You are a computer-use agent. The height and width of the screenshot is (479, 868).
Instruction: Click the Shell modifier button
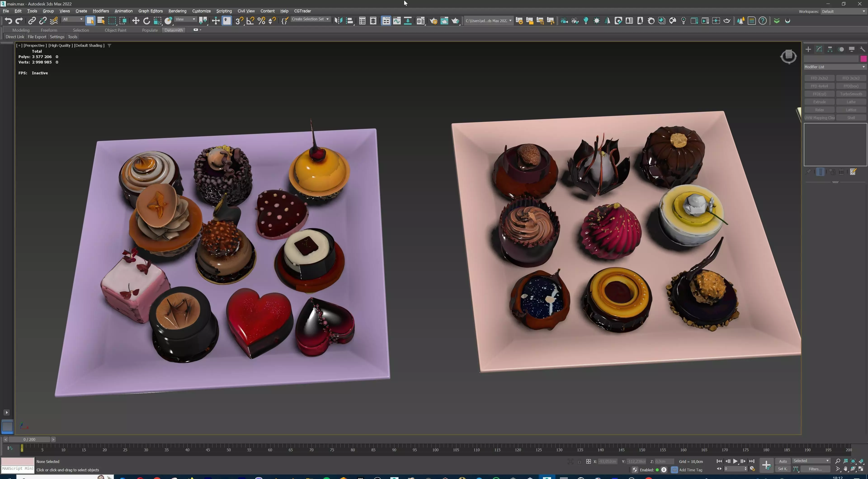851,118
